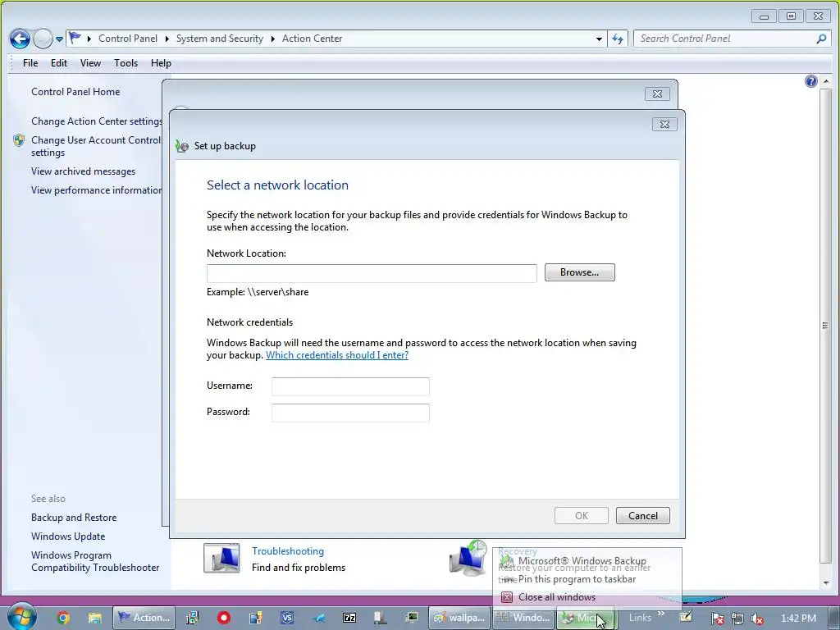The image size is (840, 630).
Task: Open Change User Account Control settings
Action: [96, 146]
